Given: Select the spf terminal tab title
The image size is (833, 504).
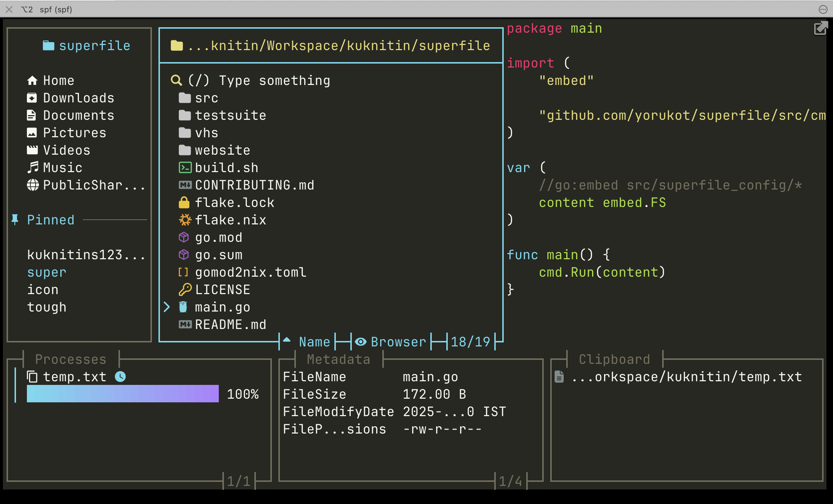Looking at the screenshot, I should 56,9.
